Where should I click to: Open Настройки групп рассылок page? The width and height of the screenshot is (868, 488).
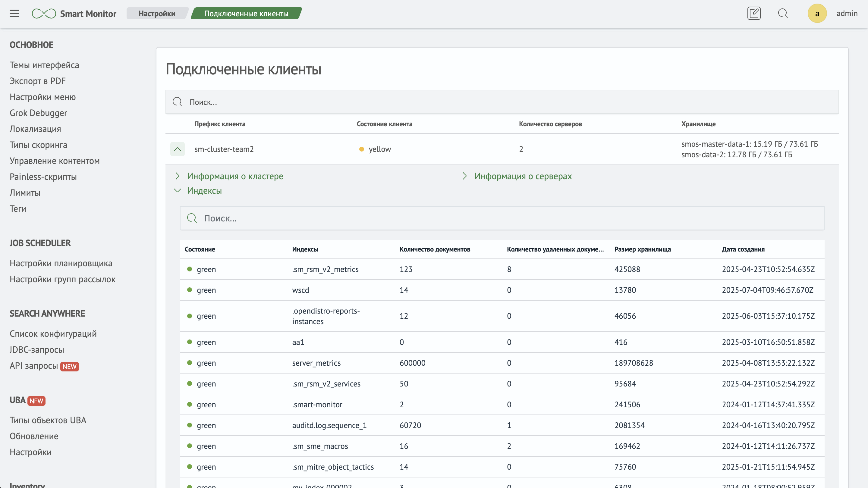pos(62,279)
